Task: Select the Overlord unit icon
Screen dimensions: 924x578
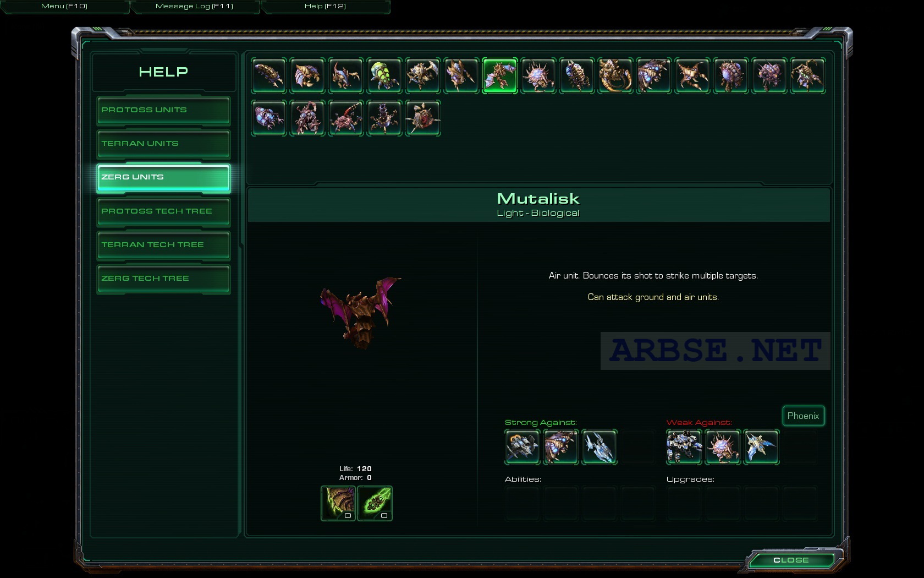Action: coord(731,75)
